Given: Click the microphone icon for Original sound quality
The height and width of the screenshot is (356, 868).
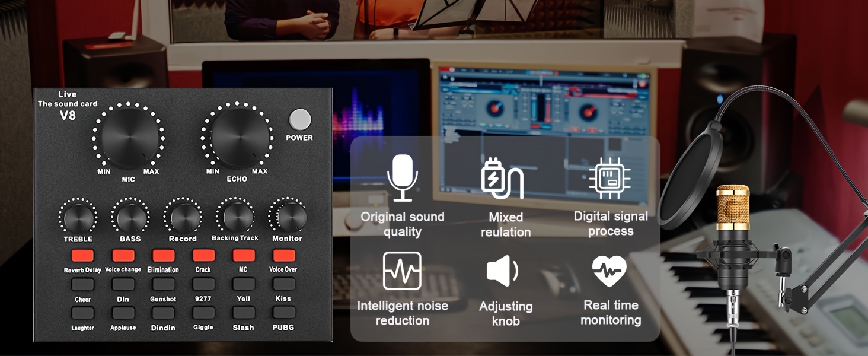Looking at the screenshot, I should click(x=403, y=178).
